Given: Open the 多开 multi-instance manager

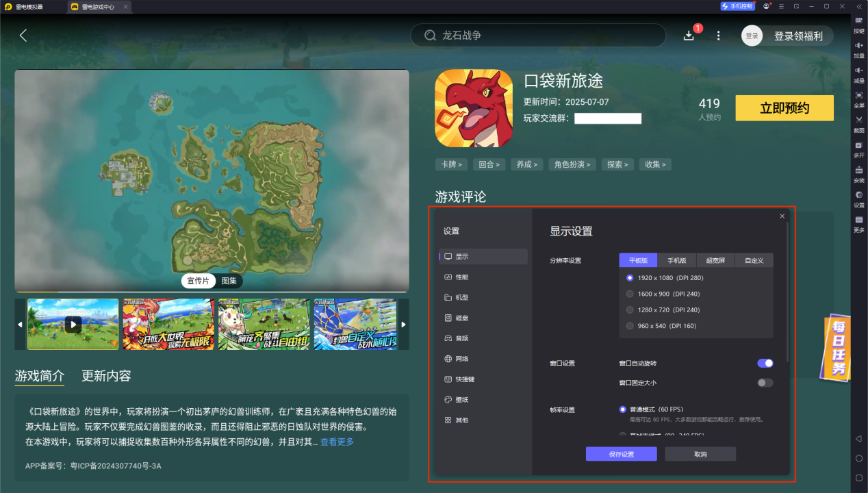Looking at the screenshot, I should tap(858, 148).
